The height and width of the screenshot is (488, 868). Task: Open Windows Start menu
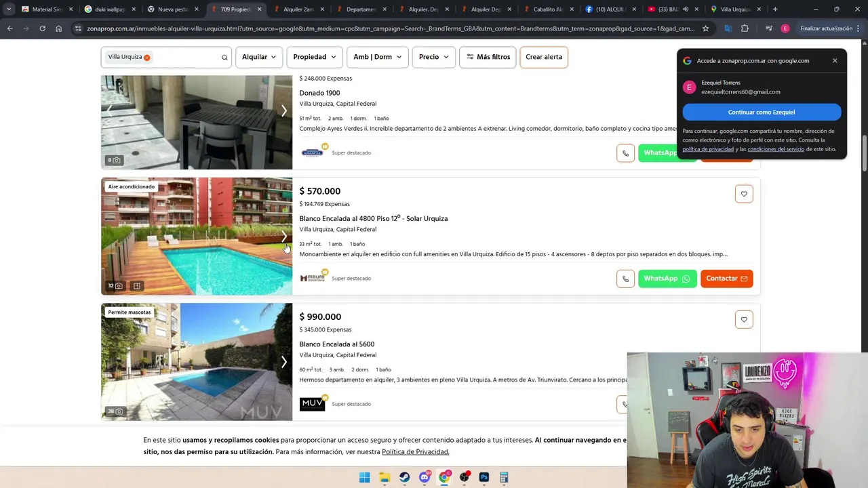click(364, 477)
